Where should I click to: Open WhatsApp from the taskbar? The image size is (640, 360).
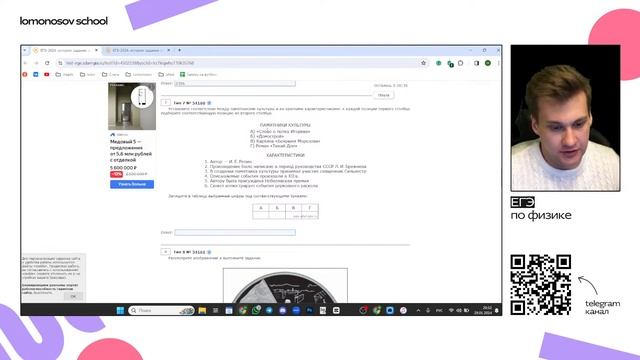click(256, 311)
